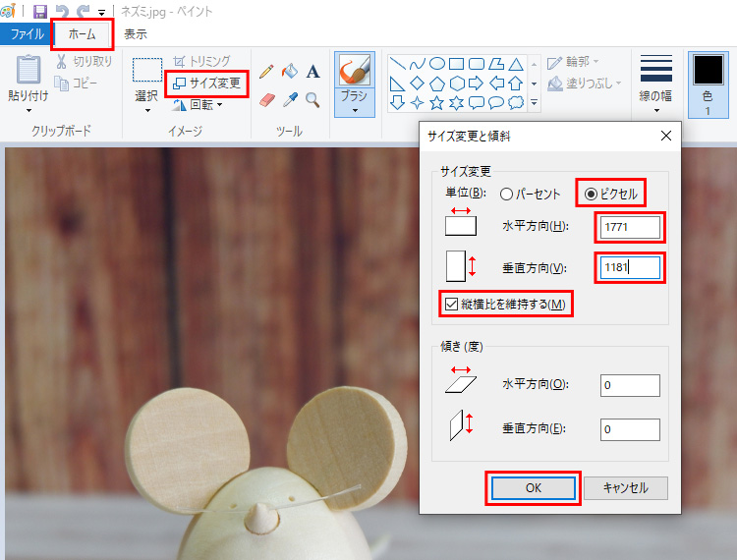
Task: Click the 水平方向 resize input field
Action: coord(630,228)
